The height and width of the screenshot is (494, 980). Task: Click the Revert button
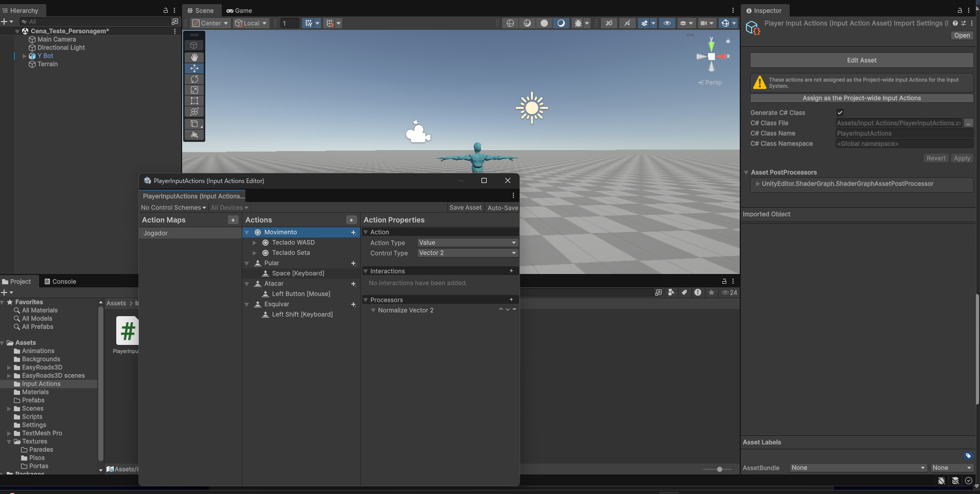pos(936,158)
